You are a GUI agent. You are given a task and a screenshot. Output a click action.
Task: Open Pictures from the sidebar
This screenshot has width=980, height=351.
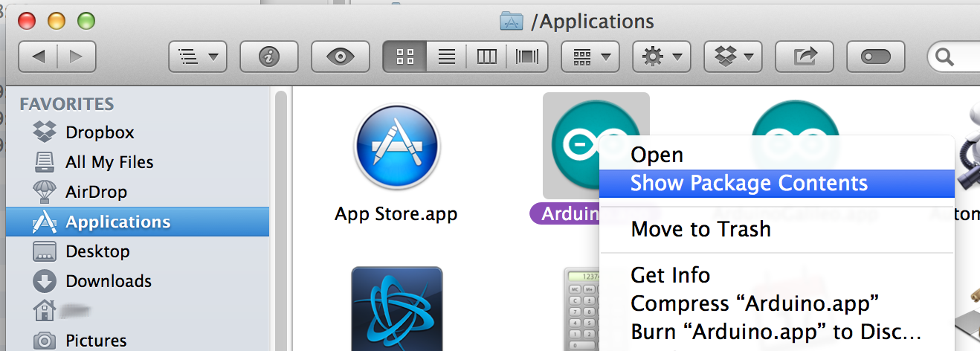pos(137,341)
